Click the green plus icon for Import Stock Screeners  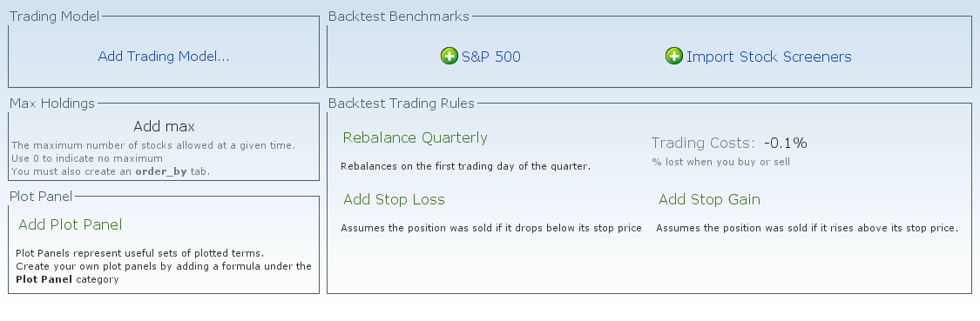pyautogui.click(x=673, y=57)
